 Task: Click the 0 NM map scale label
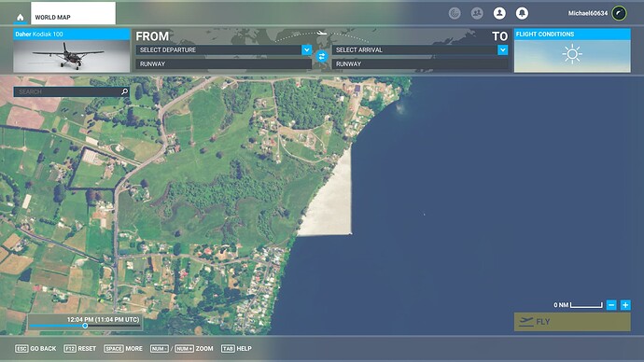[561, 305]
